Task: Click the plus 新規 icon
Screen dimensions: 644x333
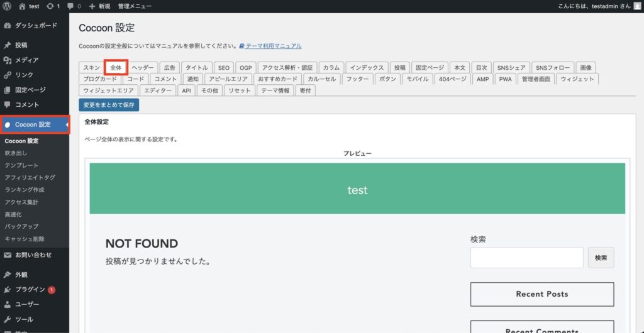Action: point(92,6)
